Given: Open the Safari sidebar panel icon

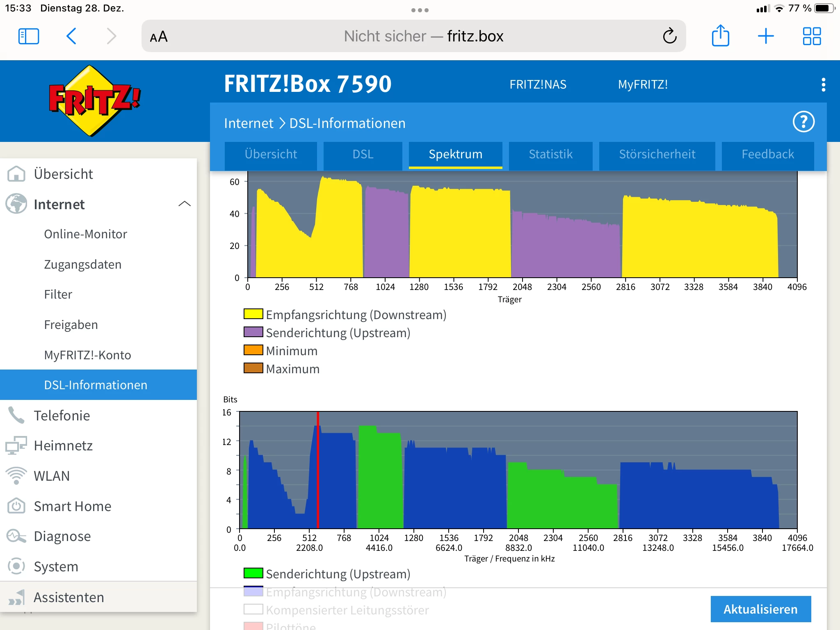Looking at the screenshot, I should [x=29, y=36].
